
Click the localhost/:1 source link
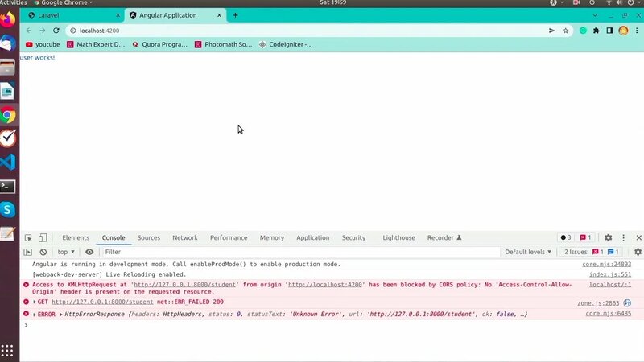click(x=610, y=285)
